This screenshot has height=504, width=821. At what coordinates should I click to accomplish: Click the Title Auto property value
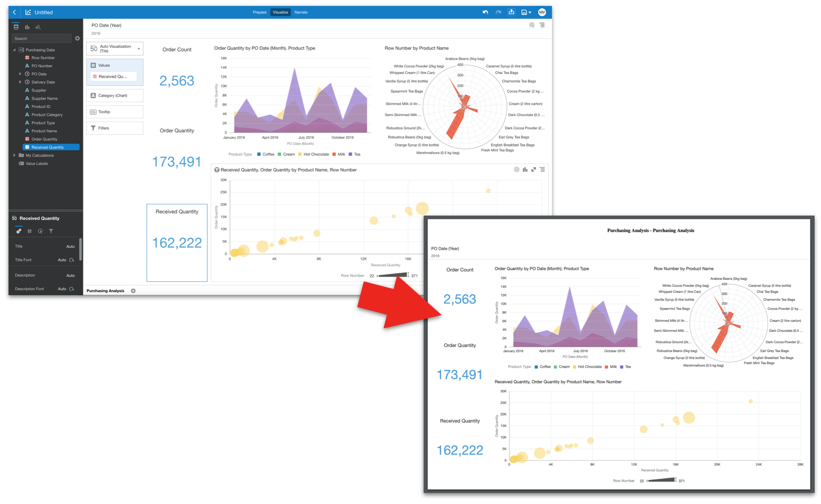70,246
